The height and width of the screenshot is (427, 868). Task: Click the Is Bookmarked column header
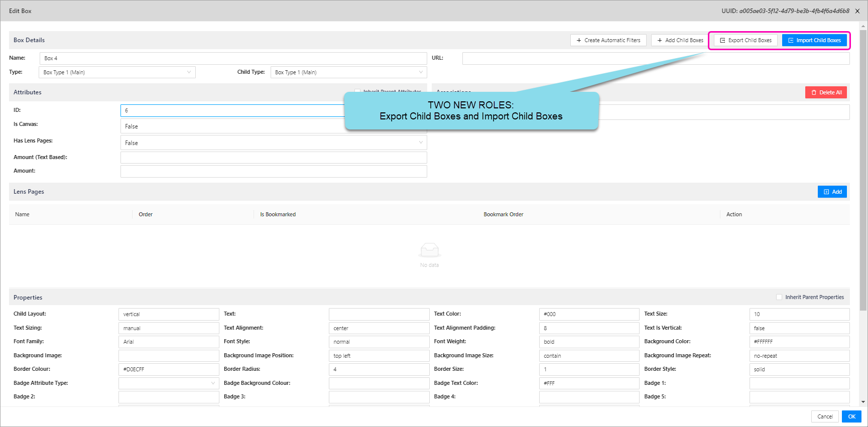(278, 214)
